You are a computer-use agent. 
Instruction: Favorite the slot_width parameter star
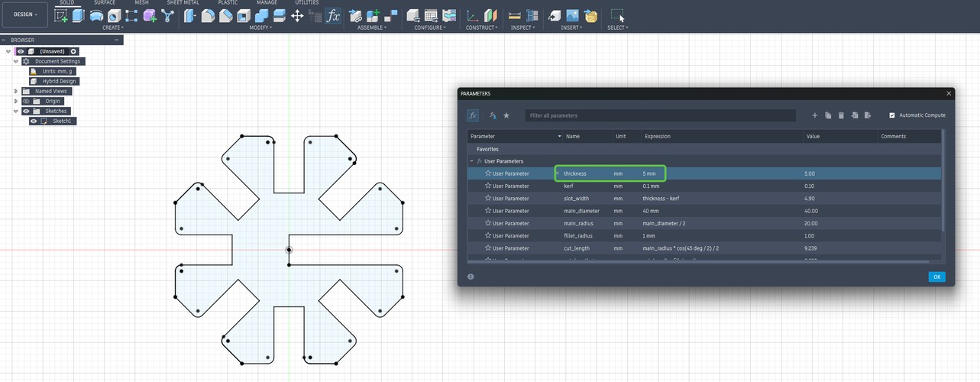pos(488,199)
